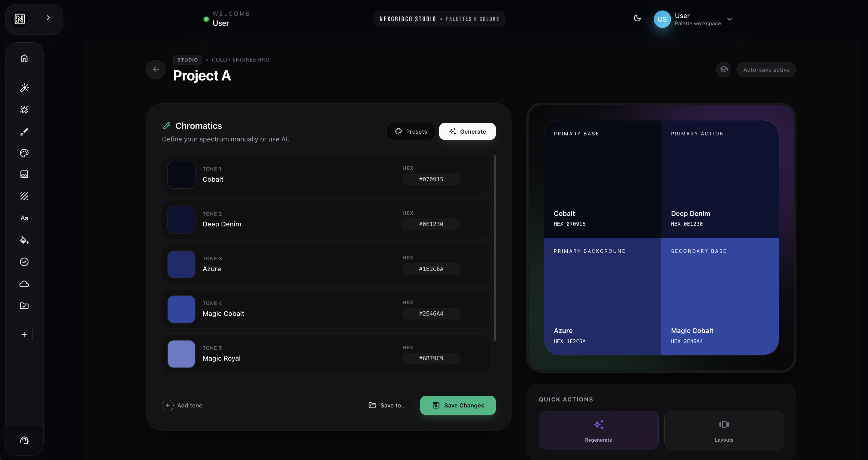Open the Paint Bucket fill tool
Viewport: 868px width, 460px height.
(x=24, y=240)
